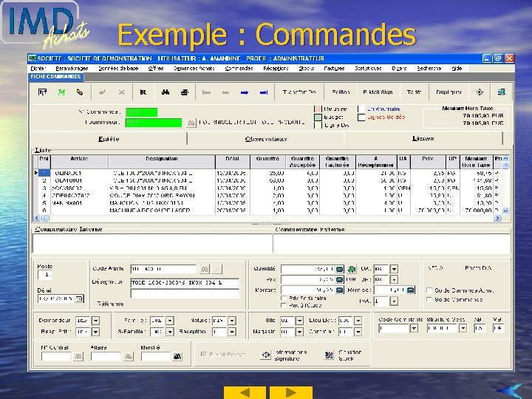Image resolution: width=532 pixels, height=399 pixels.
Task: Open calculator beside Montant field
Action: (339, 290)
